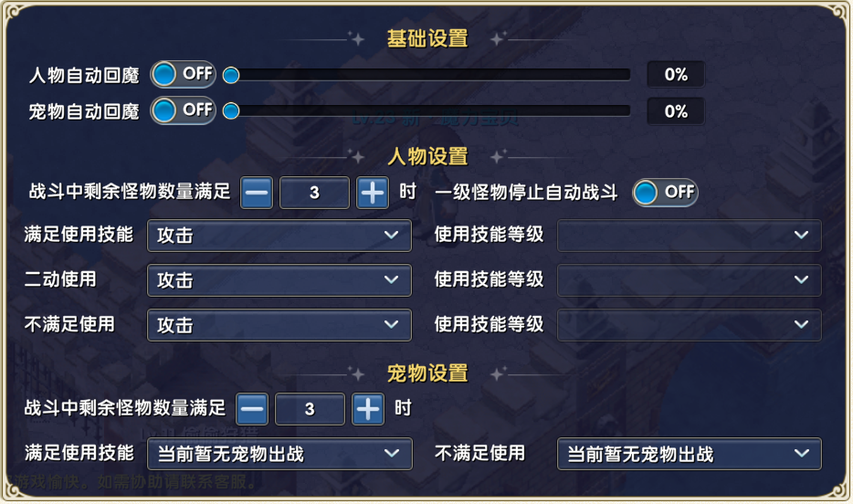
Task: Click the 宠物自动回魔 slider handle
Action: pos(231,111)
